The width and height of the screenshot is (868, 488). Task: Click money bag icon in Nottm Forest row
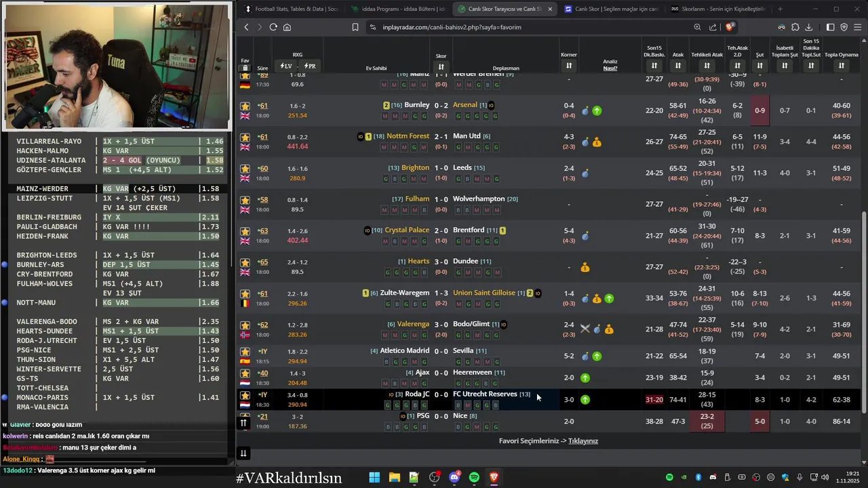pos(597,142)
